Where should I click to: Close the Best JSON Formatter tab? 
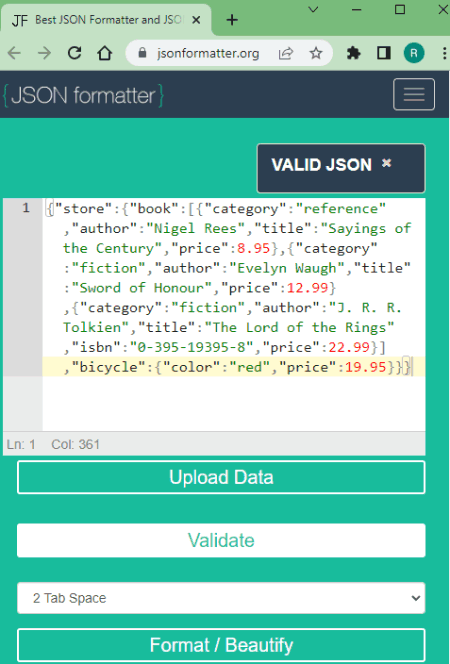[x=196, y=20]
